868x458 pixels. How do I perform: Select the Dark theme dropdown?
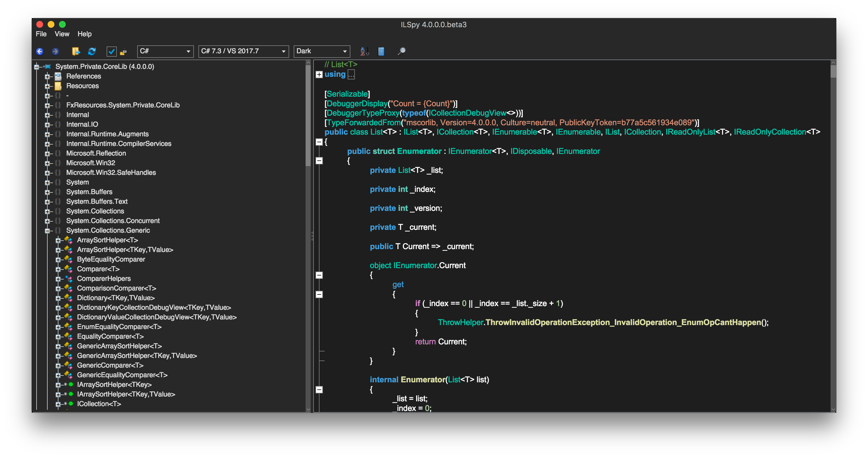coord(320,51)
